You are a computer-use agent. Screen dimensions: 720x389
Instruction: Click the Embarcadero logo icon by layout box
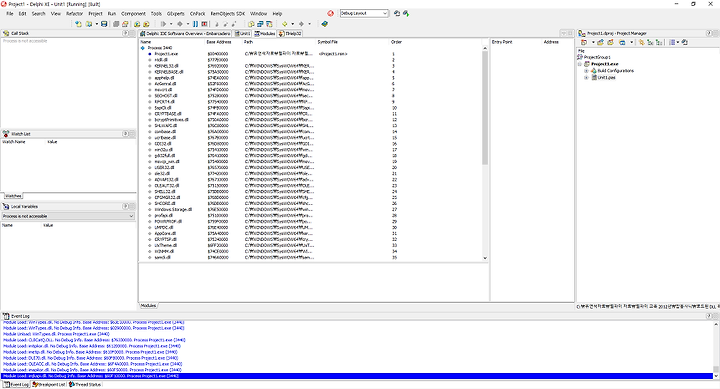click(x=331, y=13)
